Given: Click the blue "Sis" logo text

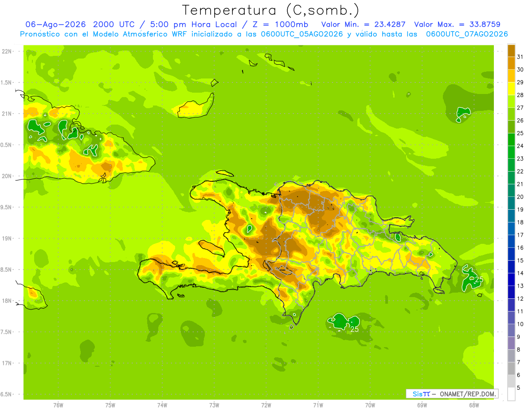Looking at the screenshot, I should click(x=417, y=394).
